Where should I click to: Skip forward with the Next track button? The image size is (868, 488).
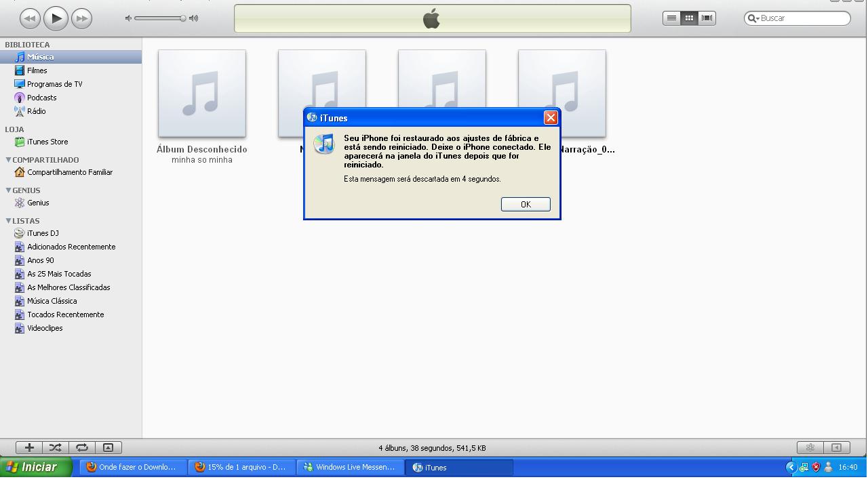pos(81,18)
